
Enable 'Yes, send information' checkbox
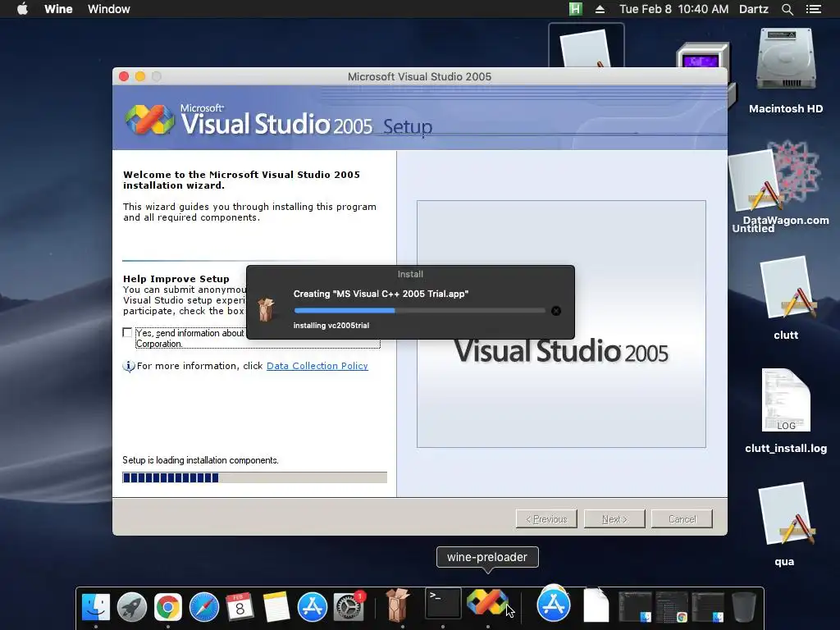[127, 333]
